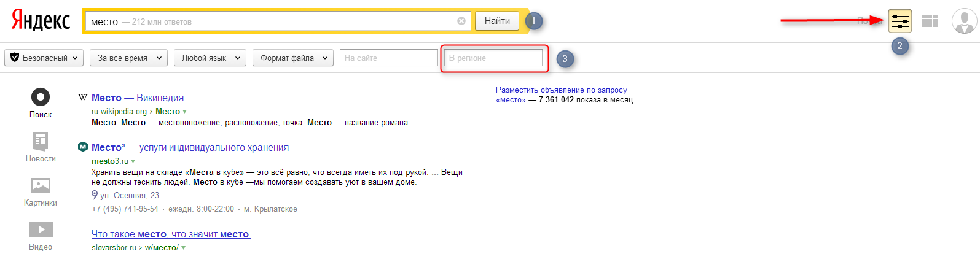
Task: Expand green arrow next to mesto3.ru
Action: pyautogui.click(x=133, y=161)
